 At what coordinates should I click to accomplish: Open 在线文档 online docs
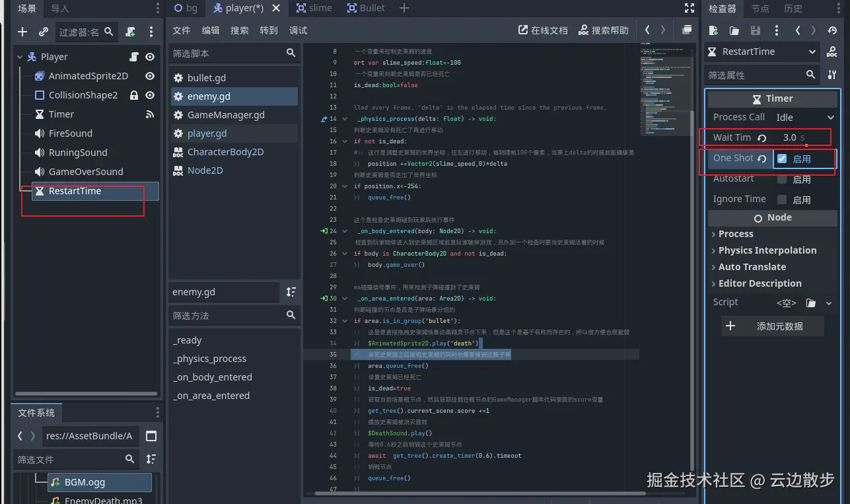point(543,30)
